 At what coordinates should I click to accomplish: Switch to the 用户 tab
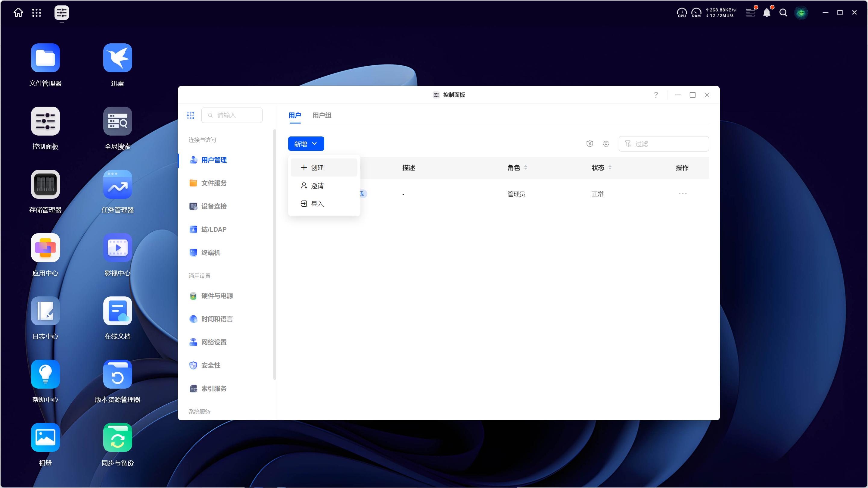pos(294,115)
